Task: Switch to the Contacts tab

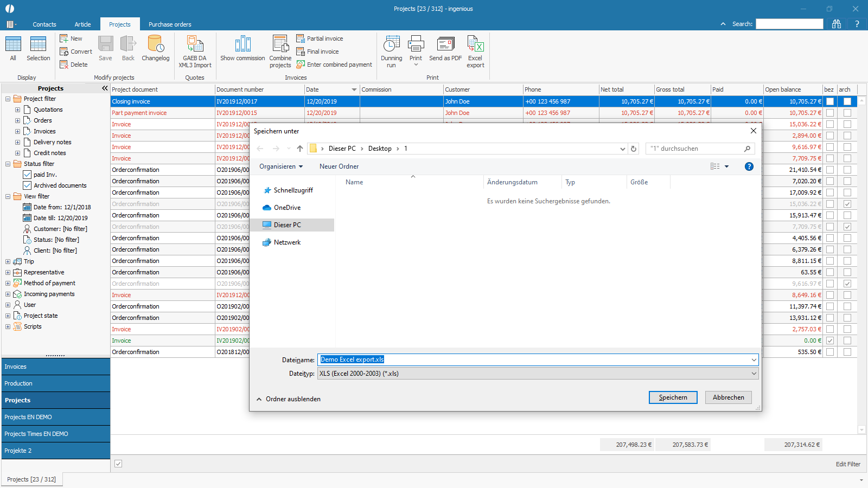Action: click(x=44, y=24)
